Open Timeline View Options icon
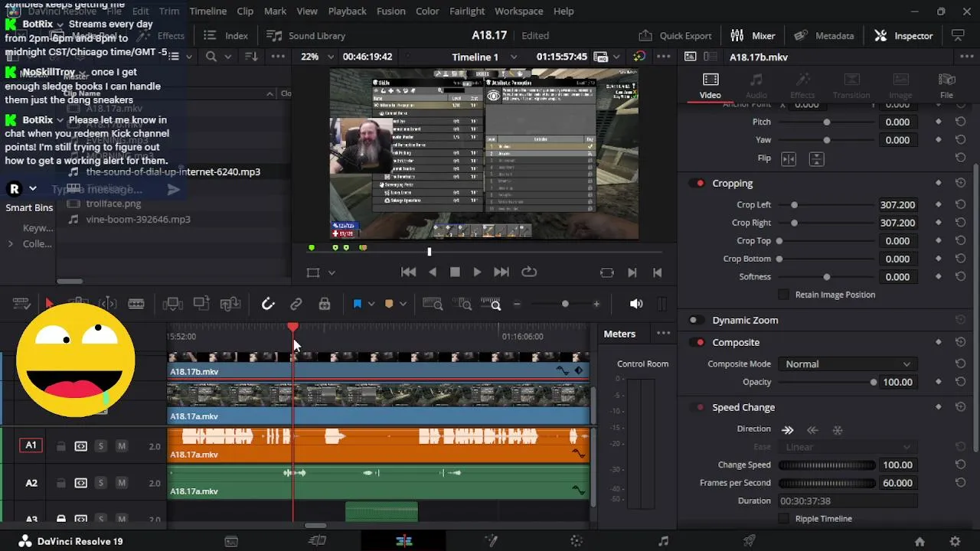 pyautogui.click(x=21, y=304)
